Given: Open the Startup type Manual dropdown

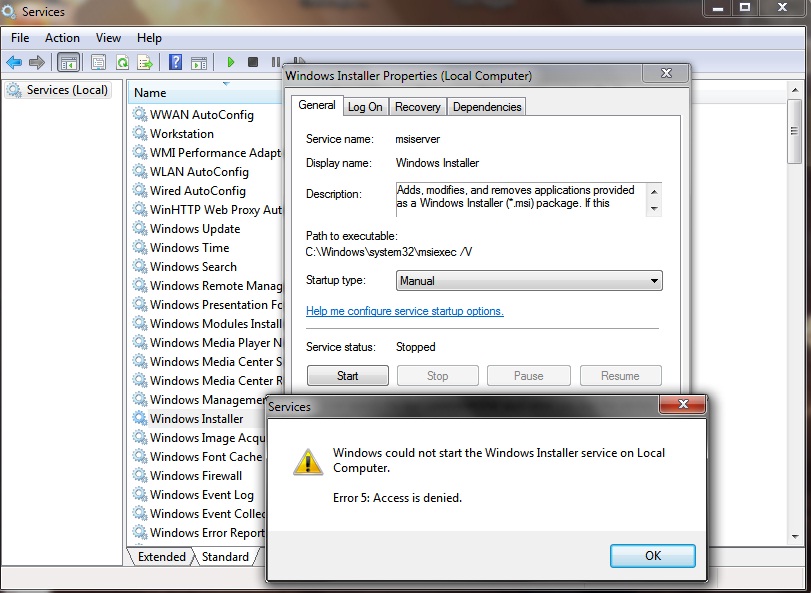Looking at the screenshot, I should point(529,281).
